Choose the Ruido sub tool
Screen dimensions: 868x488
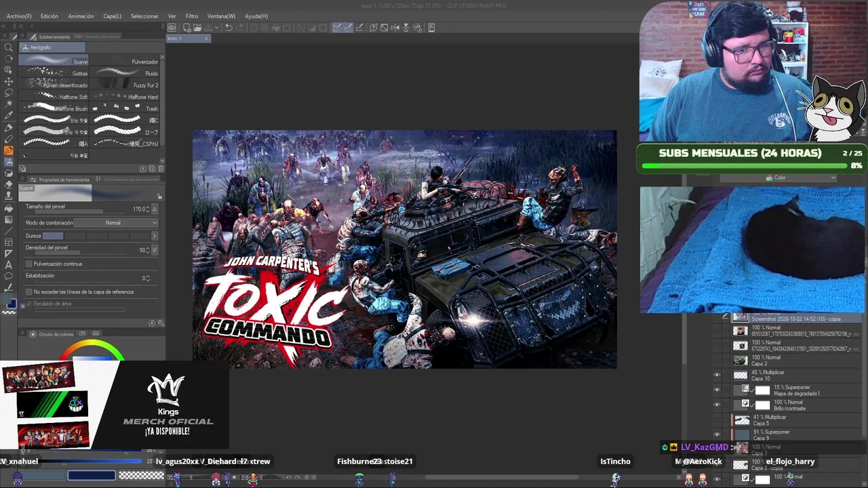coord(124,73)
